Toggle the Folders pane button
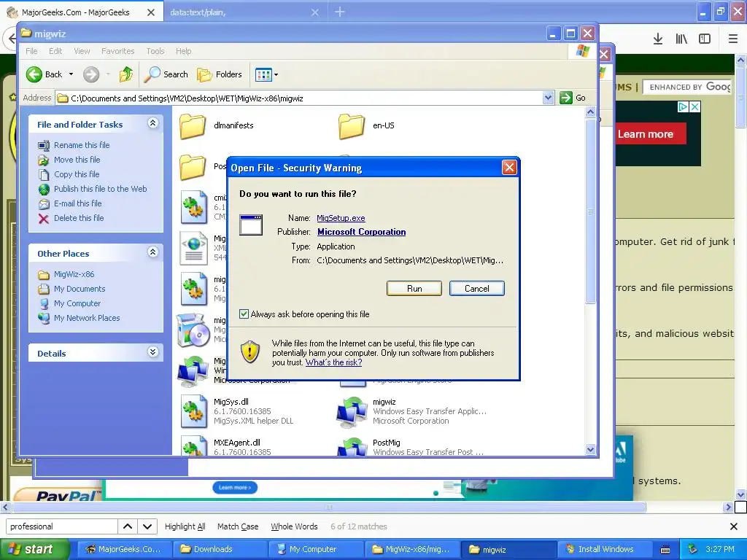 point(220,74)
